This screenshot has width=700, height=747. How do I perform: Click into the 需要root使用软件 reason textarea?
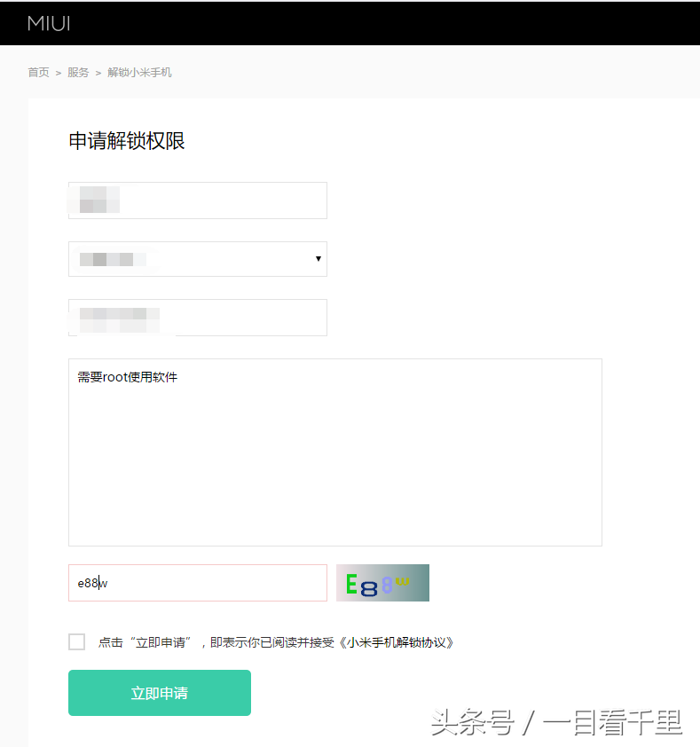(x=335, y=452)
